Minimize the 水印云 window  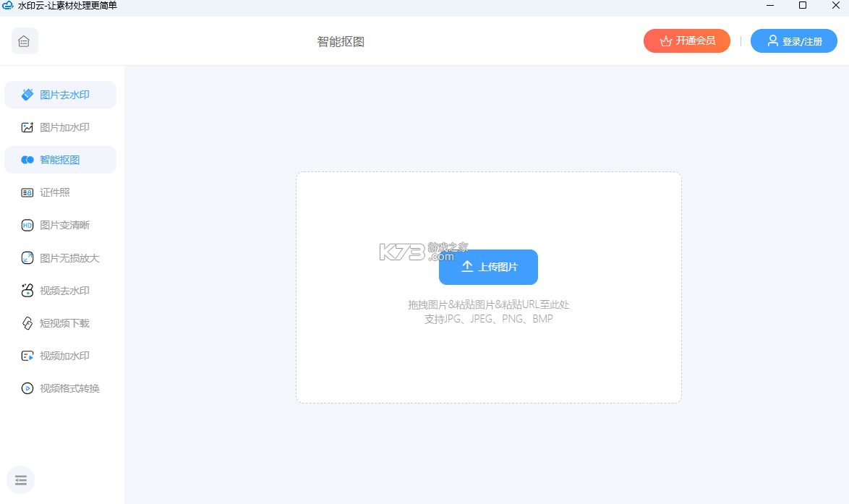pyautogui.click(x=770, y=5)
